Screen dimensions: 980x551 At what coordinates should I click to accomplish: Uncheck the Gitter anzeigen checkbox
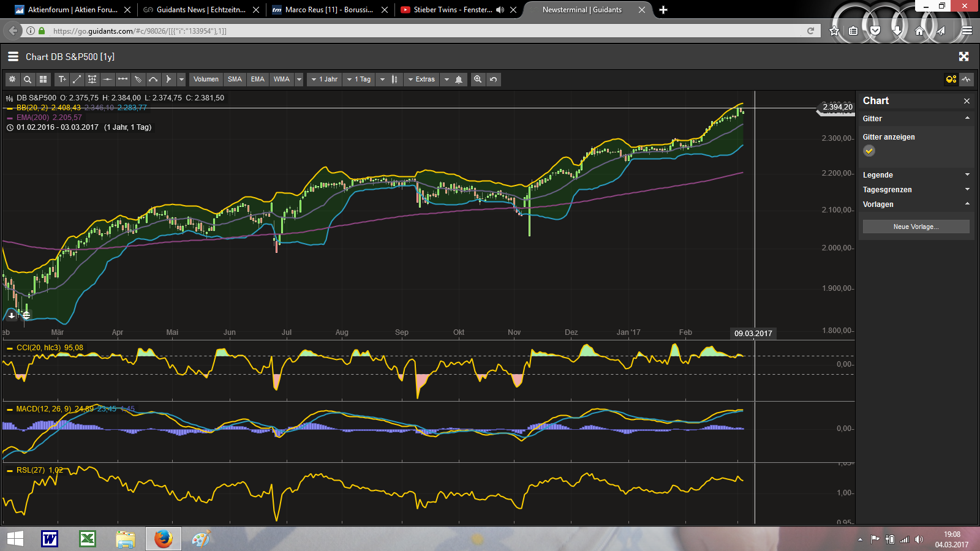tap(869, 151)
